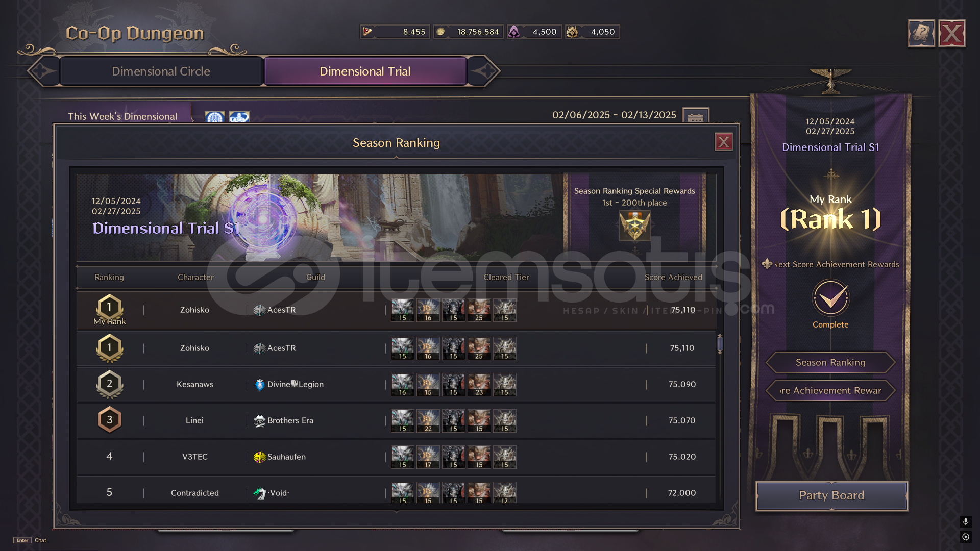Viewport: 980px width, 551px height.
Task: Open the Party Board button
Action: [x=831, y=495]
